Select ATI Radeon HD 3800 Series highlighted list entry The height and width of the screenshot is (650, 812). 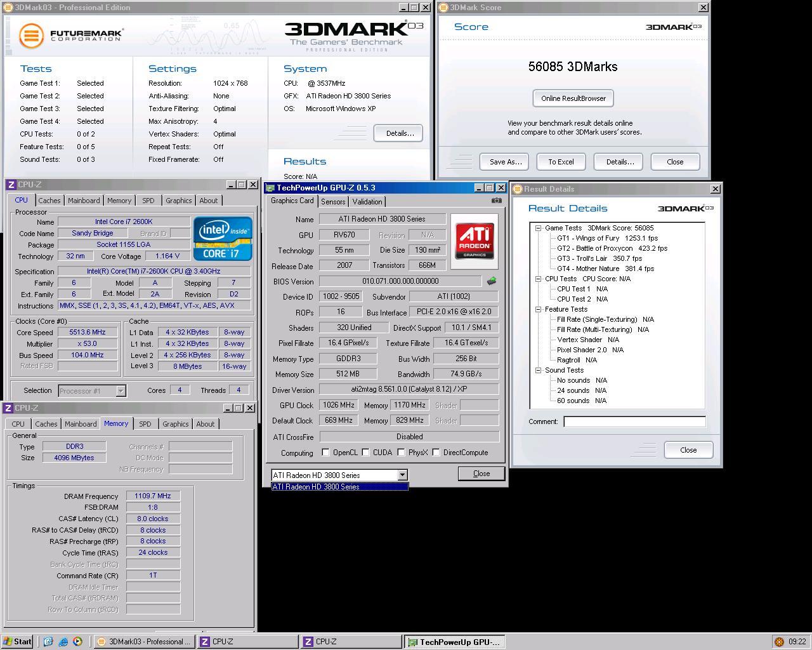coord(340,487)
